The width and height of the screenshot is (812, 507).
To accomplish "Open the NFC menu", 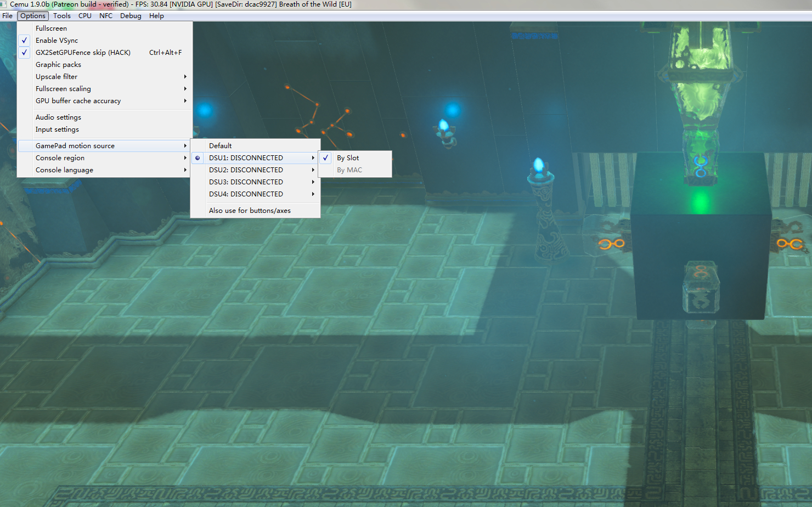I will [x=106, y=16].
